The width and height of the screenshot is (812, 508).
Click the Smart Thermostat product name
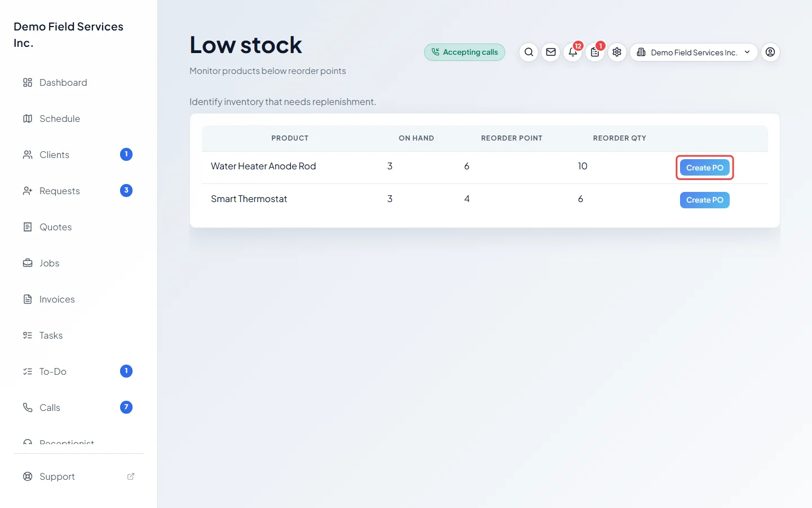tap(249, 199)
